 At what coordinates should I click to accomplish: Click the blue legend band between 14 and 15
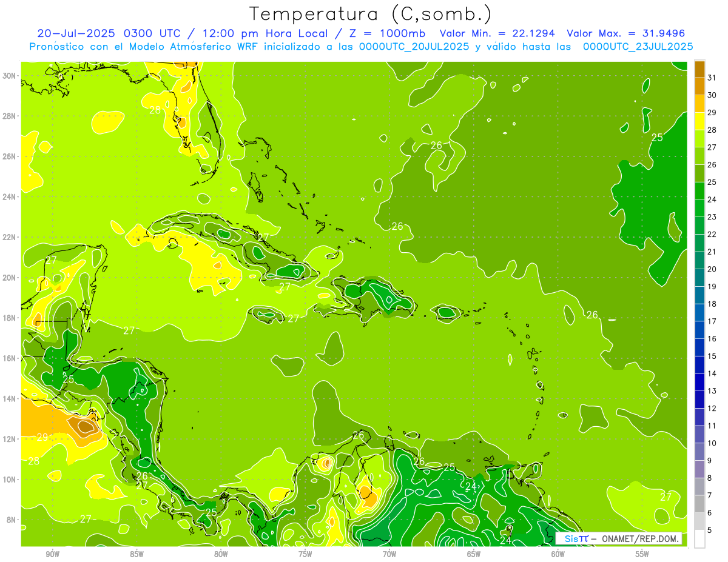pyautogui.click(x=699, y=365)
